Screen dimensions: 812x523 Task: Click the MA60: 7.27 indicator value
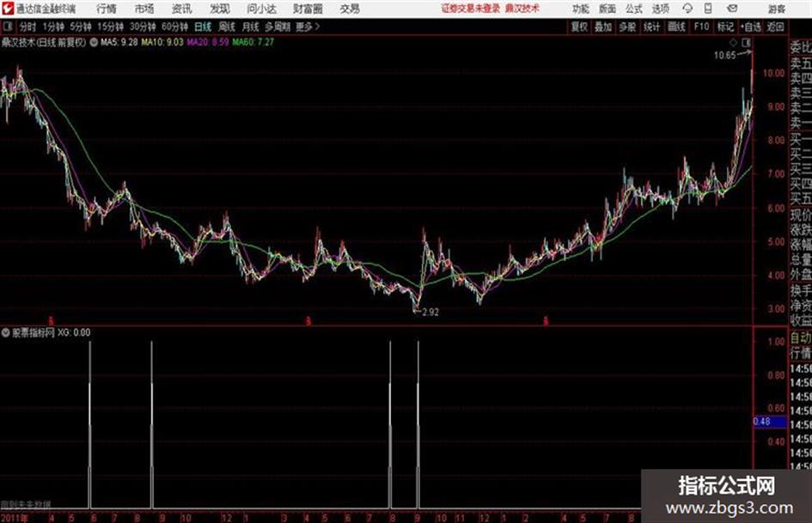(253, 42)
